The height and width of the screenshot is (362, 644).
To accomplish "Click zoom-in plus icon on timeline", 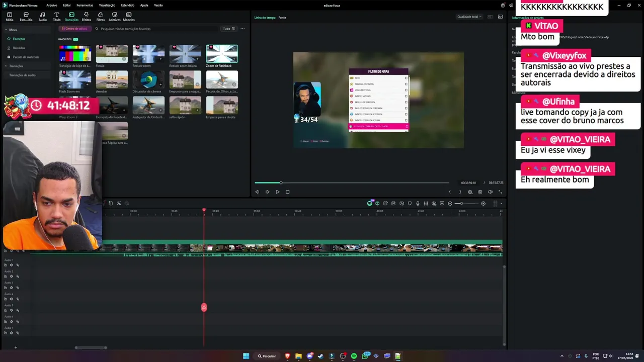I will point(483,203).
